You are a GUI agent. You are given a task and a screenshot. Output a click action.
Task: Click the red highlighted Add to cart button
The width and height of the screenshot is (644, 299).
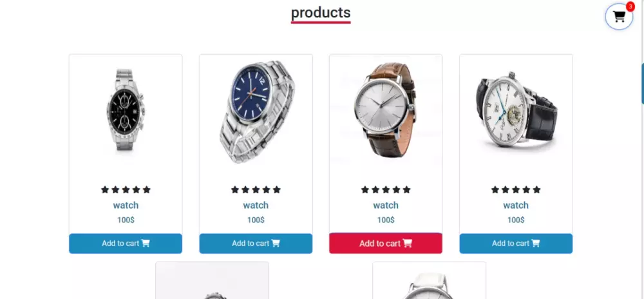pos(386,243)
